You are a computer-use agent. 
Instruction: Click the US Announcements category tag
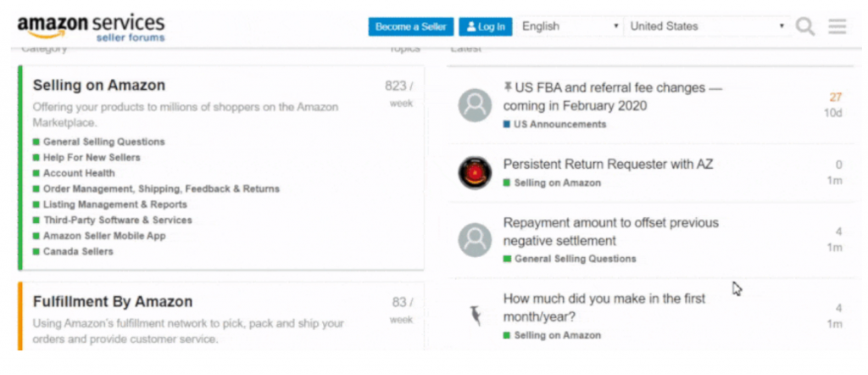[x=559, y=124]
